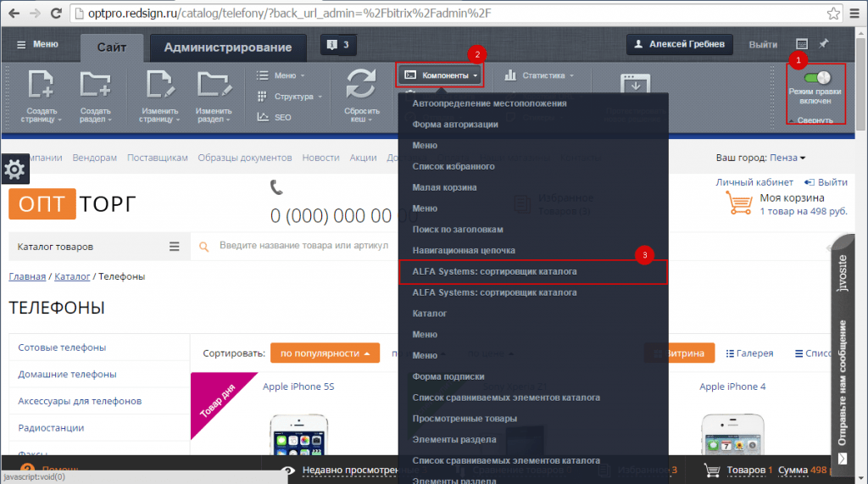Expand the toolbar Меню dropdown
The width and height of the screenshot is (868, 484).
[x=281, y=75]
